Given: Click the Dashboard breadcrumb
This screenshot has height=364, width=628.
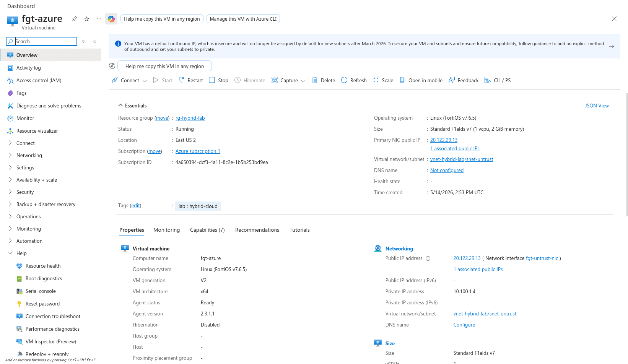Looking at the screenshot, I should tap(21, 6).
